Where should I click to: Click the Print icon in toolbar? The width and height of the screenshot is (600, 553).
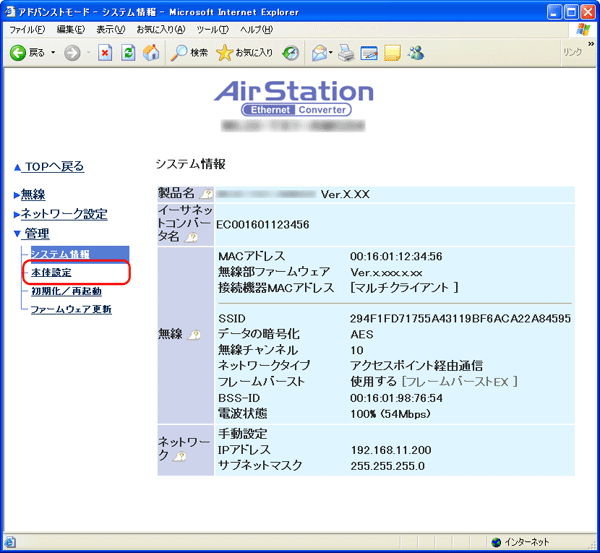coord(346,52)
